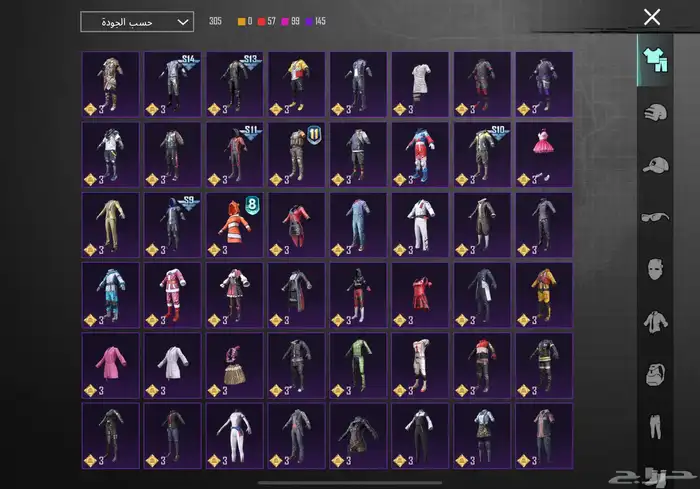700x489 pixels.
Task: Expand the sort by quality dropdown
Action: 137,22
